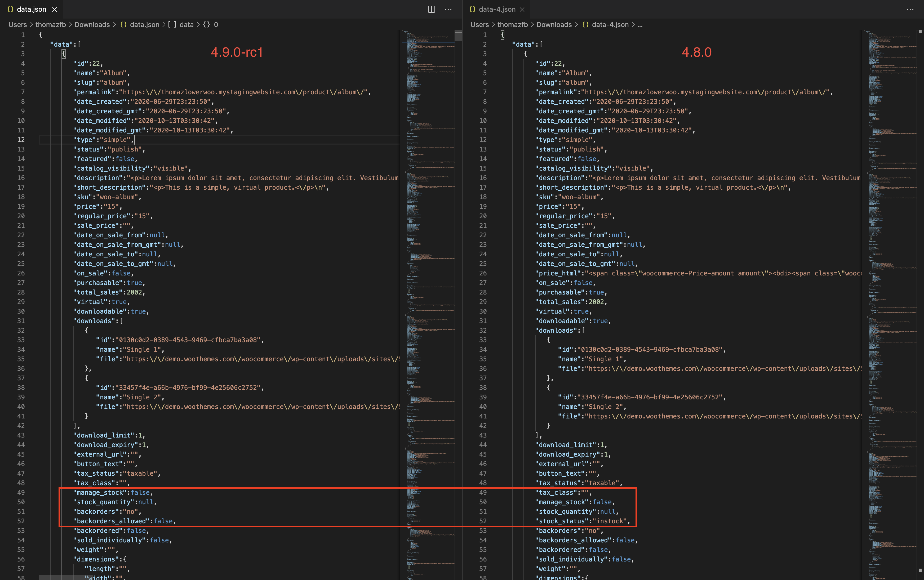Click the Downloads breadcrumb in the right pane
The image size is (924, 580).
click(554, 24)
